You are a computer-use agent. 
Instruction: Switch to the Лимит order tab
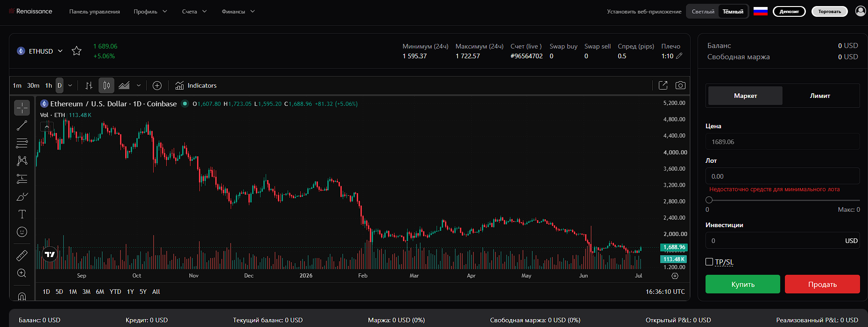click(820, 96)
